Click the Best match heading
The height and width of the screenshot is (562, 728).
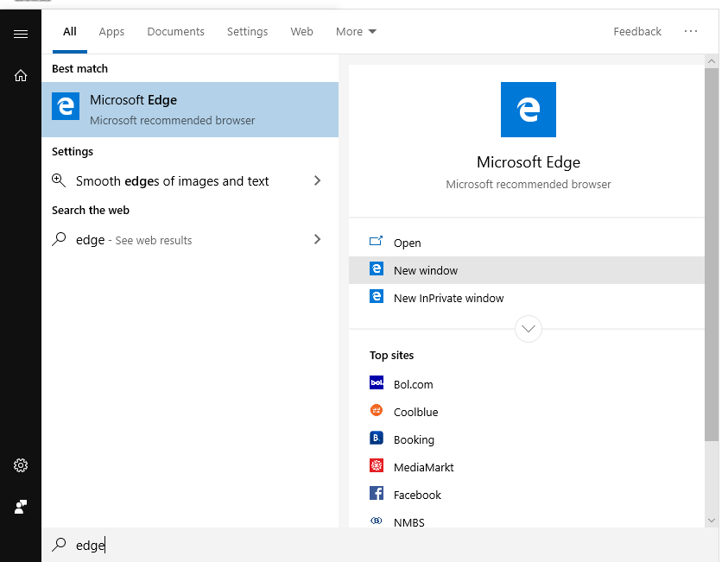[x=79, y=69]
